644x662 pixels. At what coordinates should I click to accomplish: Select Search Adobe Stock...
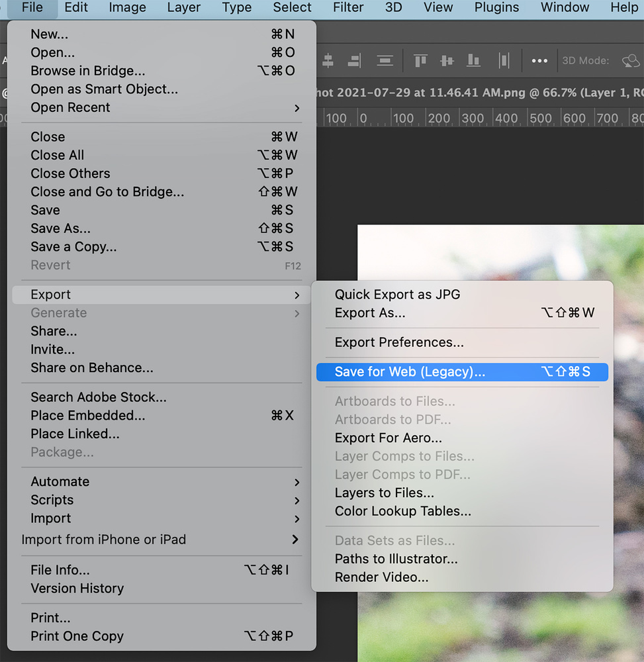point(161,397)
